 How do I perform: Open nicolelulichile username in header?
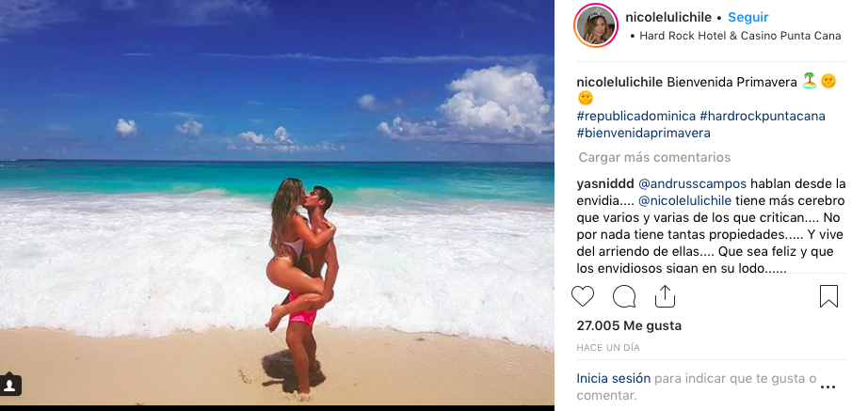(668, 17)
